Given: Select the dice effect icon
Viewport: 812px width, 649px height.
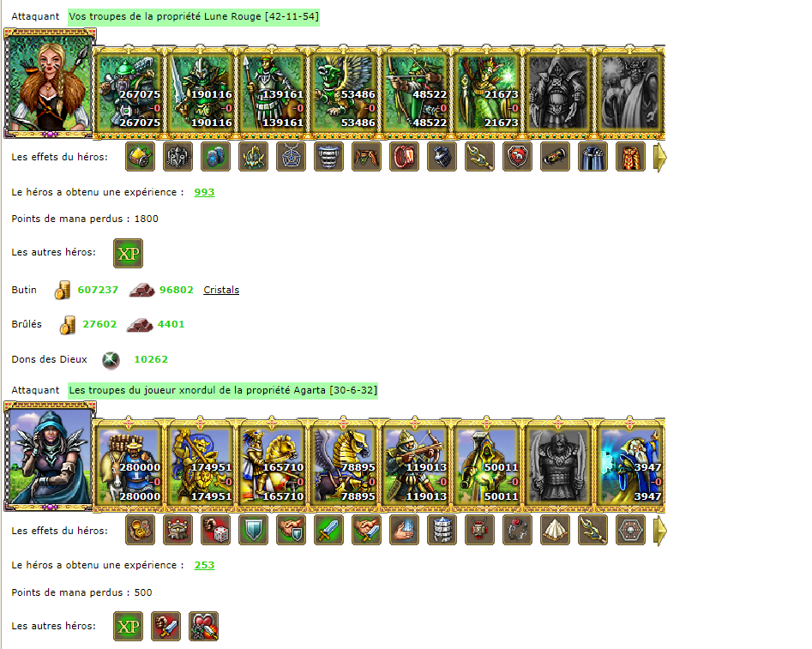Looking at the screenshot, I should 215,531.
